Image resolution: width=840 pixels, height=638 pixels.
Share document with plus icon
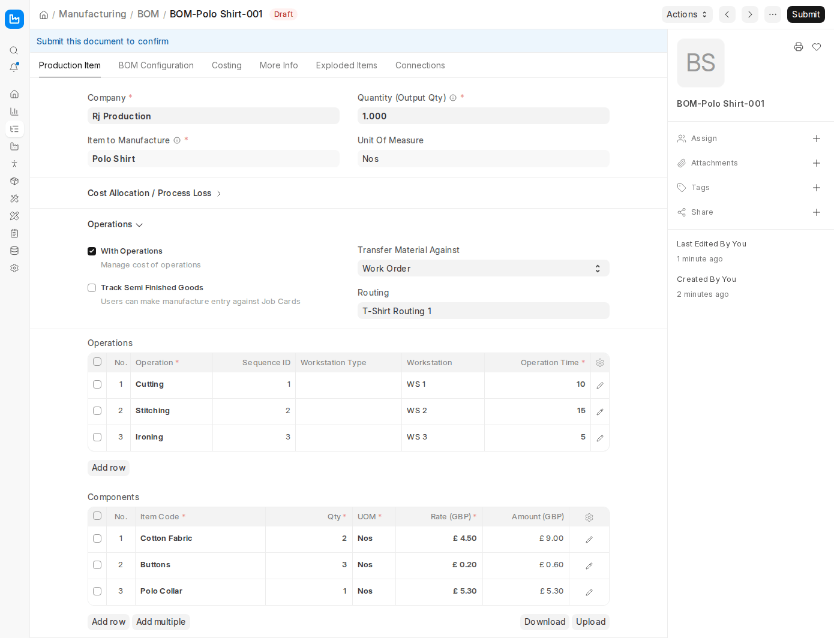point(817,212)
